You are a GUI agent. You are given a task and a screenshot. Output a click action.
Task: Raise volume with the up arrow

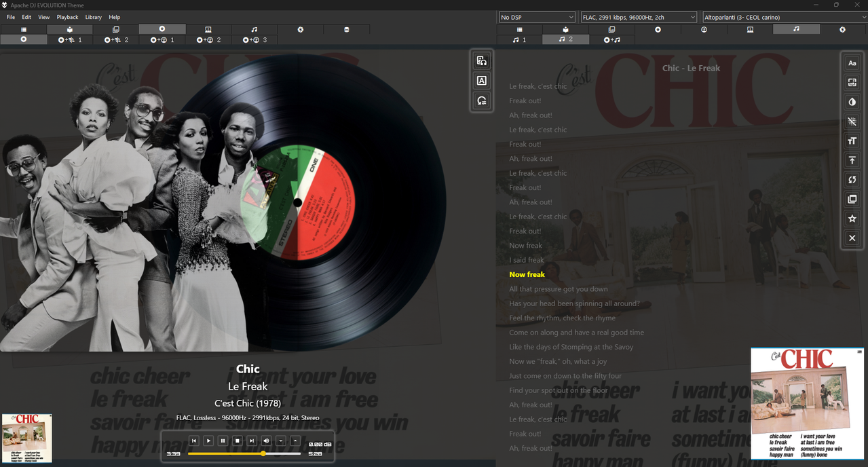[295, 441]
